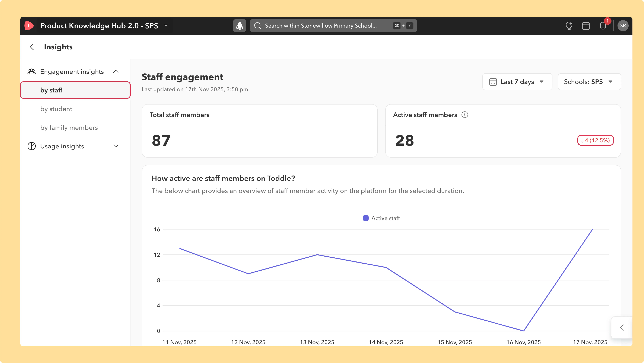Click the 11 Nov, 2025 axis label
The height and width of the screenshot is (363, 644).
[180, 342]
